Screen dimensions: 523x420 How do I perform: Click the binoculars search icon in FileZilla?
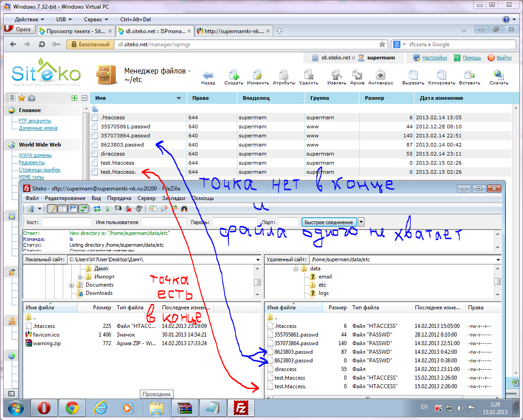point(185,209)
